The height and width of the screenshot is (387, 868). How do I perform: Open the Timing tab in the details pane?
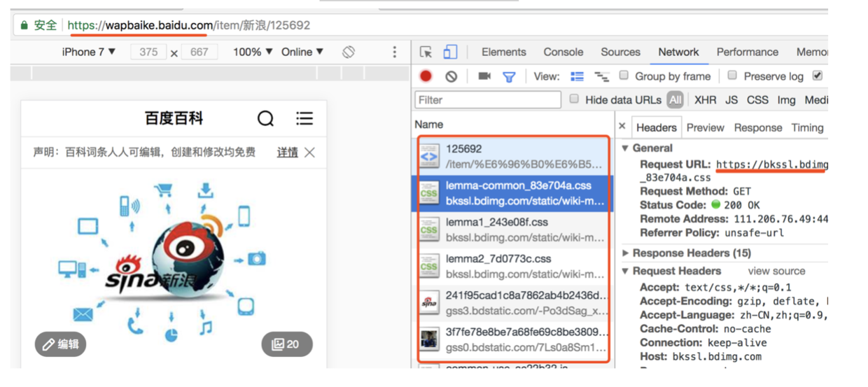(x=807, y=127)
